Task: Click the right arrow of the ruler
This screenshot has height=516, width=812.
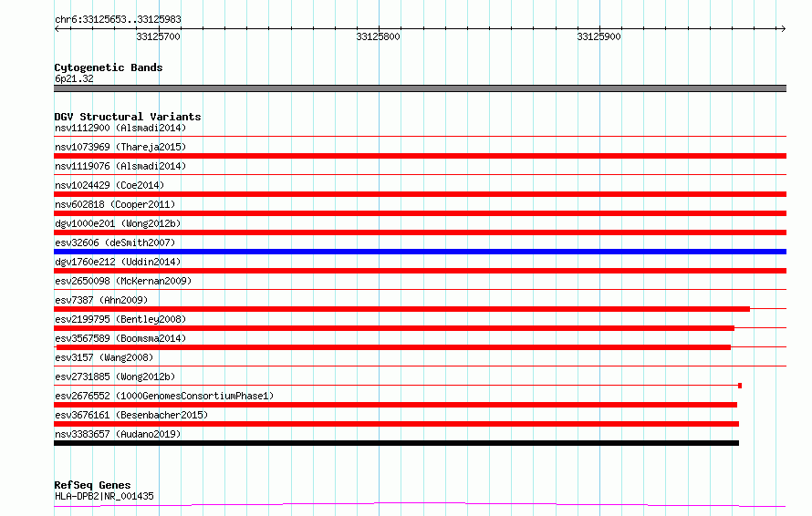Action: pos(783,28)
